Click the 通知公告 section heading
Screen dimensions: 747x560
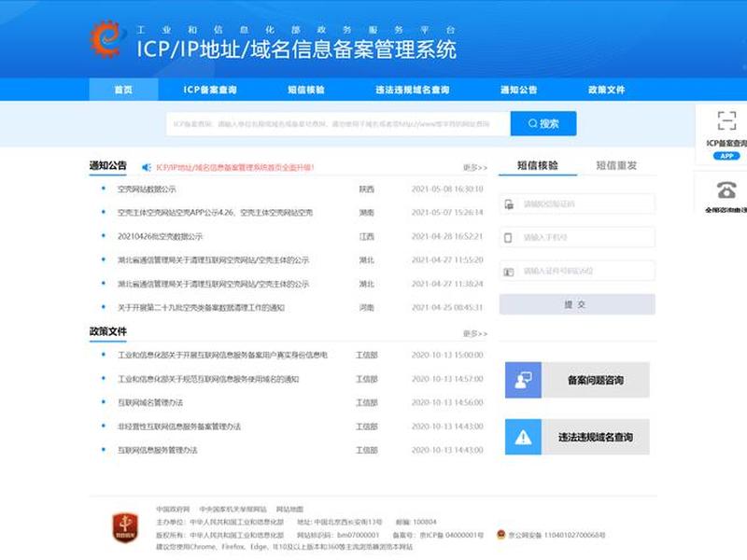pos(108,166)
